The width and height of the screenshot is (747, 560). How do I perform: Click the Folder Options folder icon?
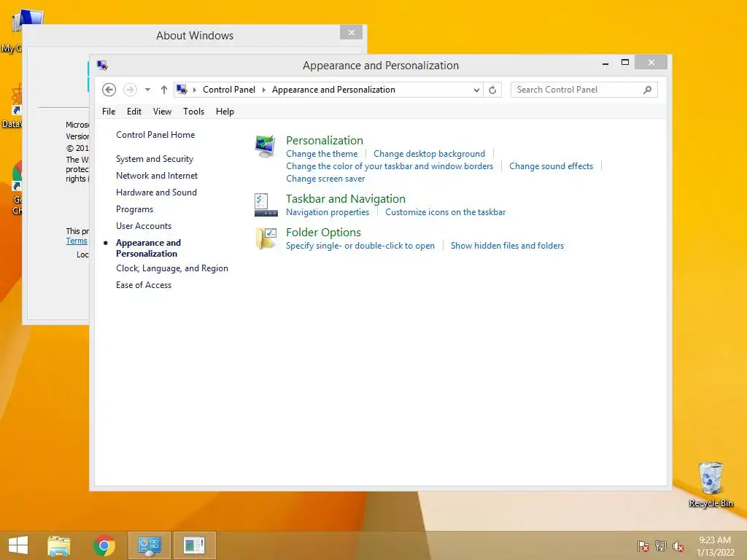[x=266, y=238]
